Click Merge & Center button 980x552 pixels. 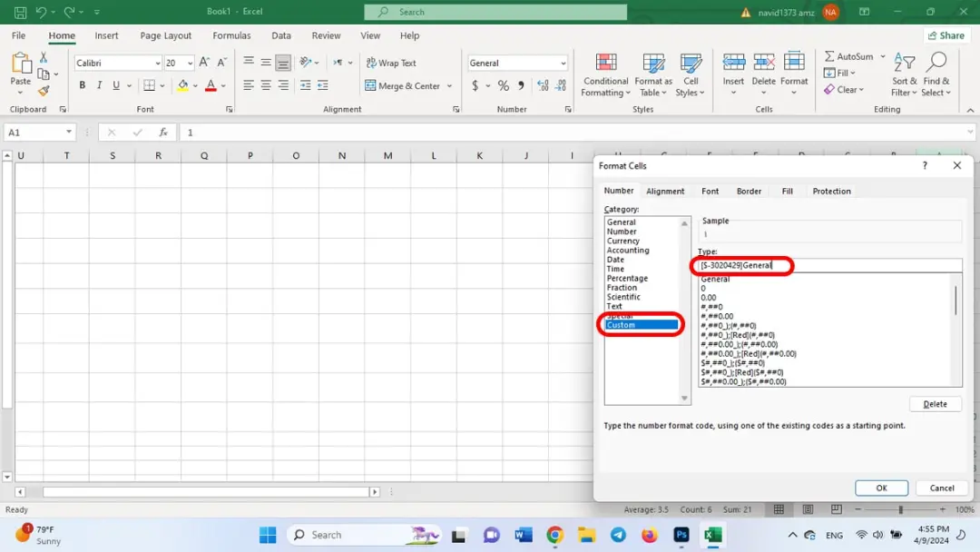[403, 85]
